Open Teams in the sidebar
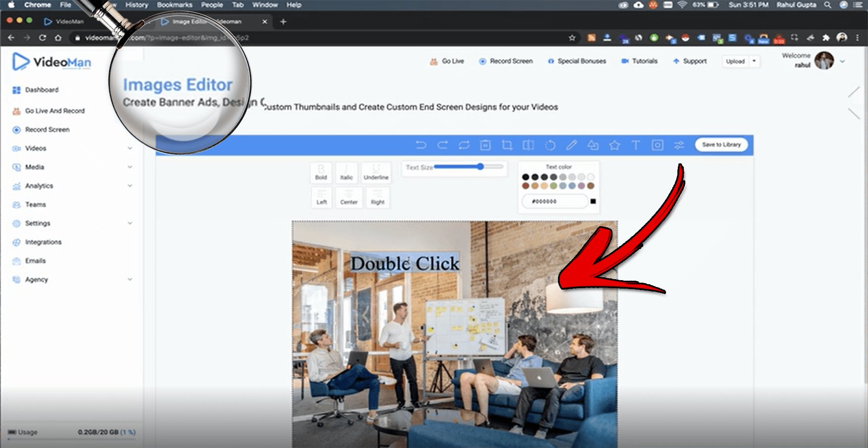Screen dimensions: 868x448 pyautogui.click(x=36, y=204)
